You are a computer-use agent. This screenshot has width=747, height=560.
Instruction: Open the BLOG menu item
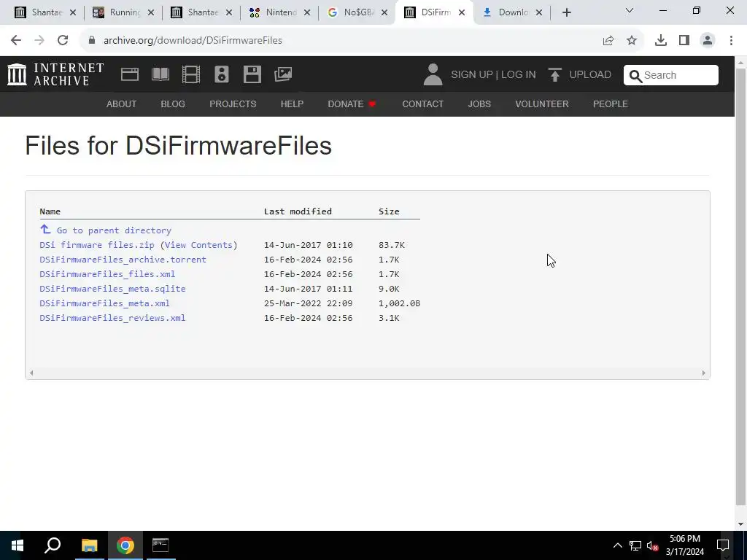pyautogui.click(x=173, y=104)
